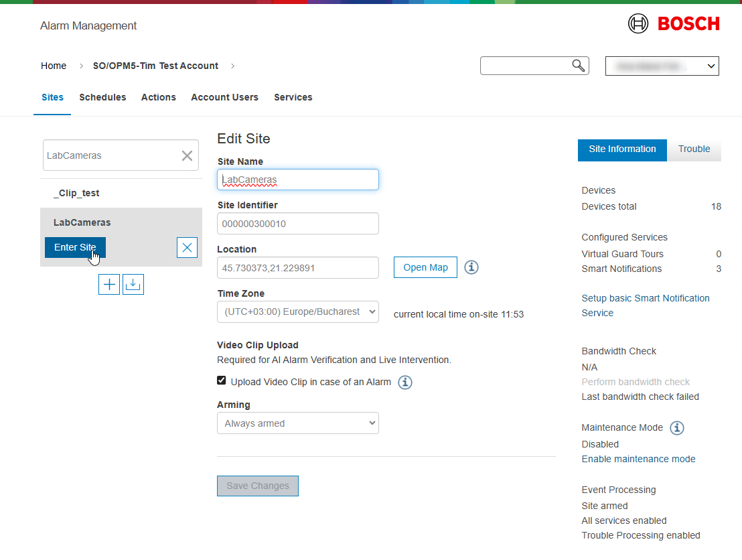The image size is (742, 560).
Task: Click the Bosch logo
Action: tap(674, 24)
